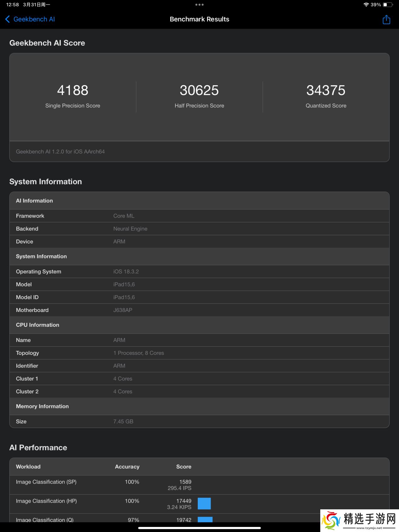Select the Memory Size 7.45 GB row
Screen dimensions: 399x532
coord(199,422)
